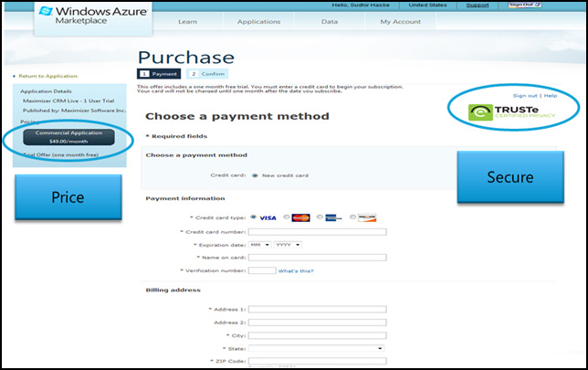
Task: Click the Return to Application link
Action: pos(48,76)
